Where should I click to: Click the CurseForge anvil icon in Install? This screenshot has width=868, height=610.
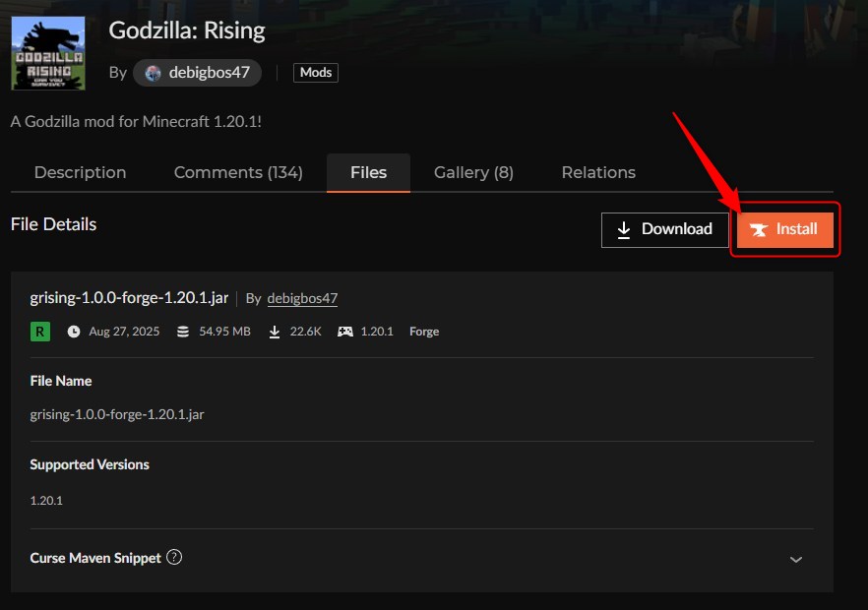tap(759, 229)
